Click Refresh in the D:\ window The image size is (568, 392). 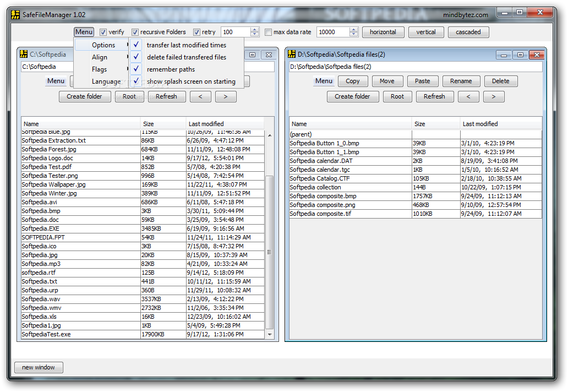coord(434,96)
